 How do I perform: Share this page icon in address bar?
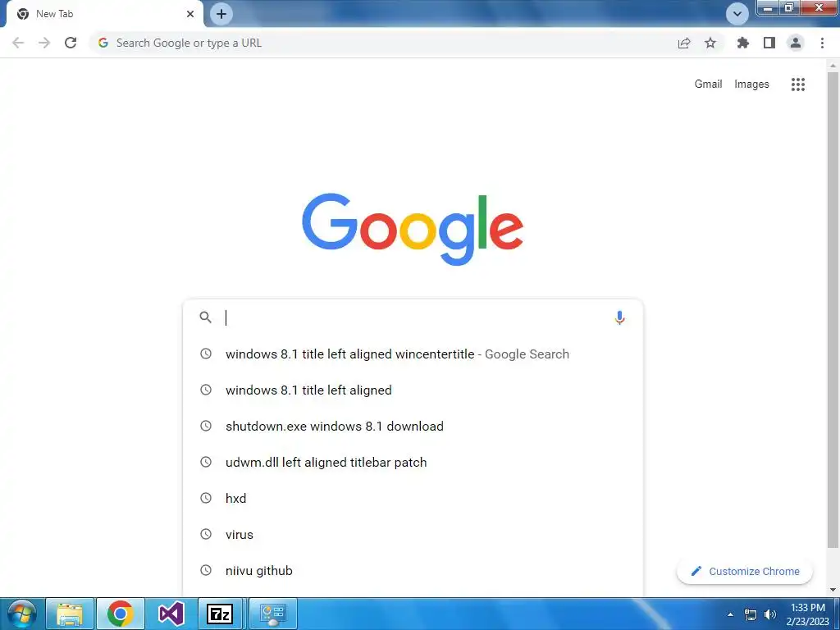684,43
